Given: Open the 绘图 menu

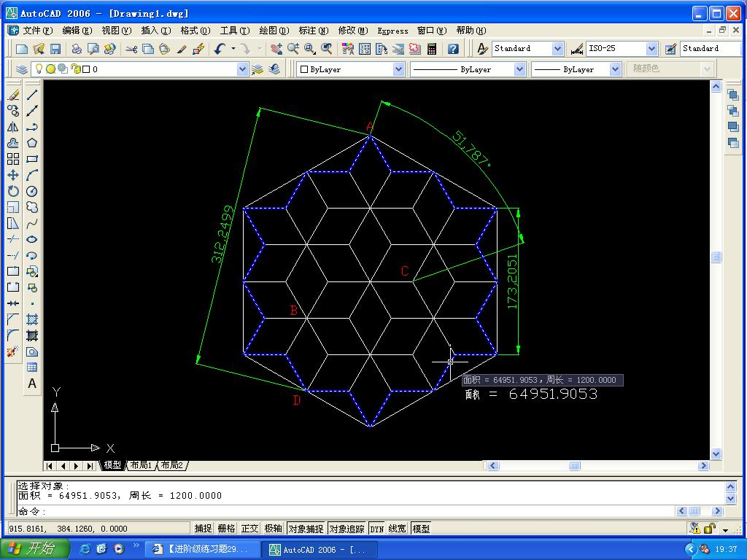Looking at the screenshot, I should [x=274, y=31].
